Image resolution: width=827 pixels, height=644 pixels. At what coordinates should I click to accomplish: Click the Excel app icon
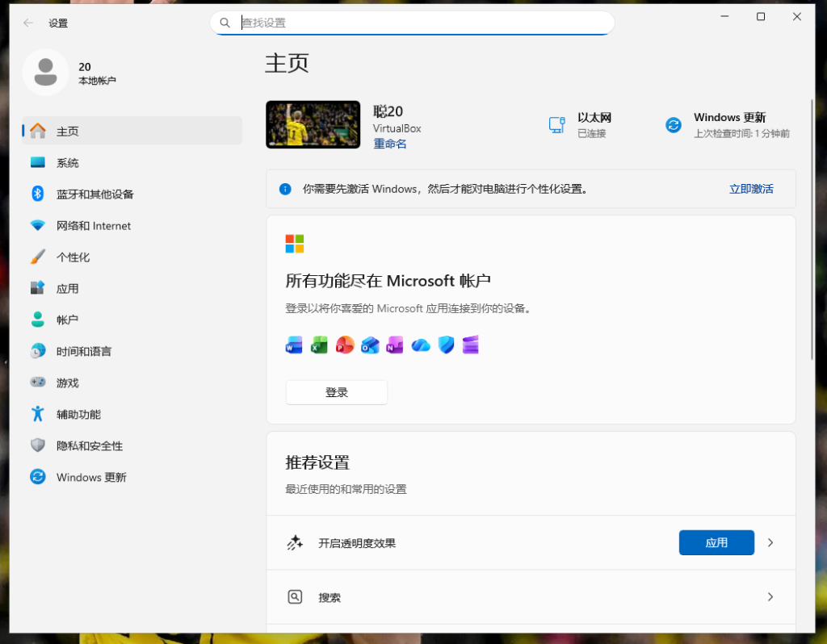[319, 345]
